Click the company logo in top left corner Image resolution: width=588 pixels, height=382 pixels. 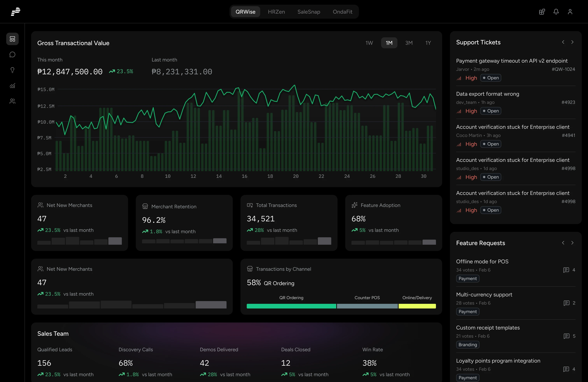[15, 12]
